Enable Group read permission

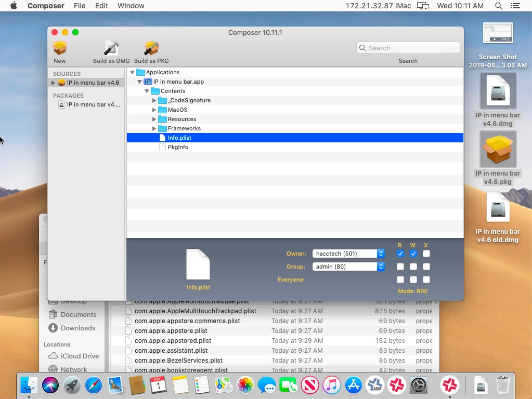coord(400,267)
